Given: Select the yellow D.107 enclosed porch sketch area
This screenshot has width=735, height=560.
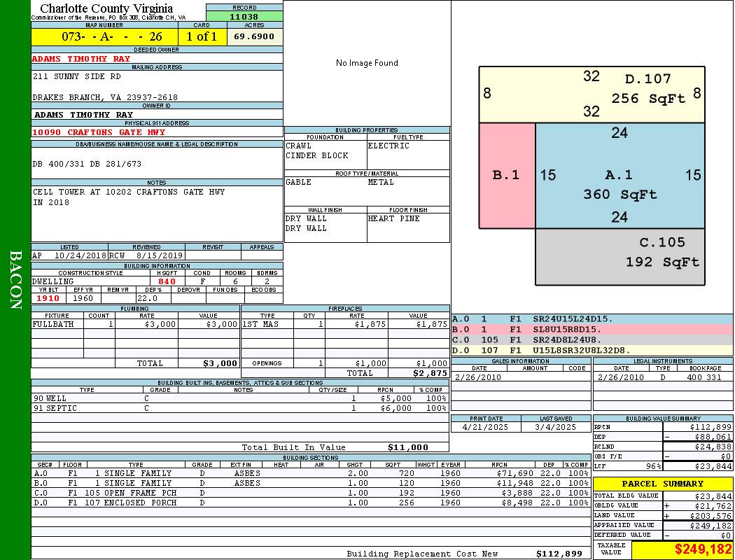Looking at the screenshot, I should pyautogui.click(x=591, y=94).
